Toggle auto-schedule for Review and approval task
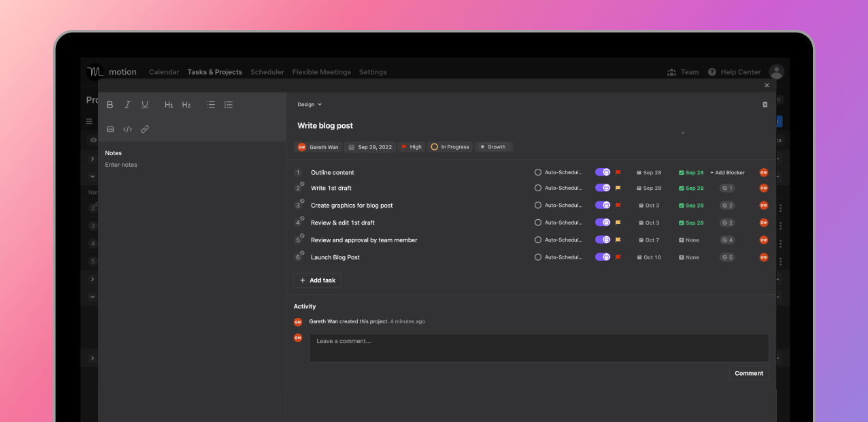 [x=603, y=240]
